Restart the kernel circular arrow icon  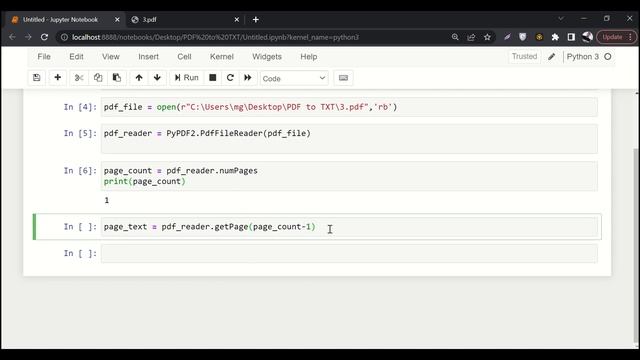230,78
